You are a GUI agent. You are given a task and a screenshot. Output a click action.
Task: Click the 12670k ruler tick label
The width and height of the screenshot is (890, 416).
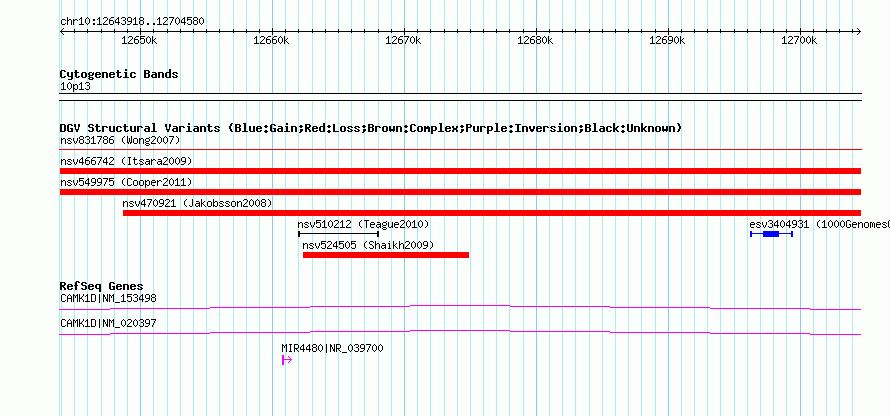tap(404, 40)
